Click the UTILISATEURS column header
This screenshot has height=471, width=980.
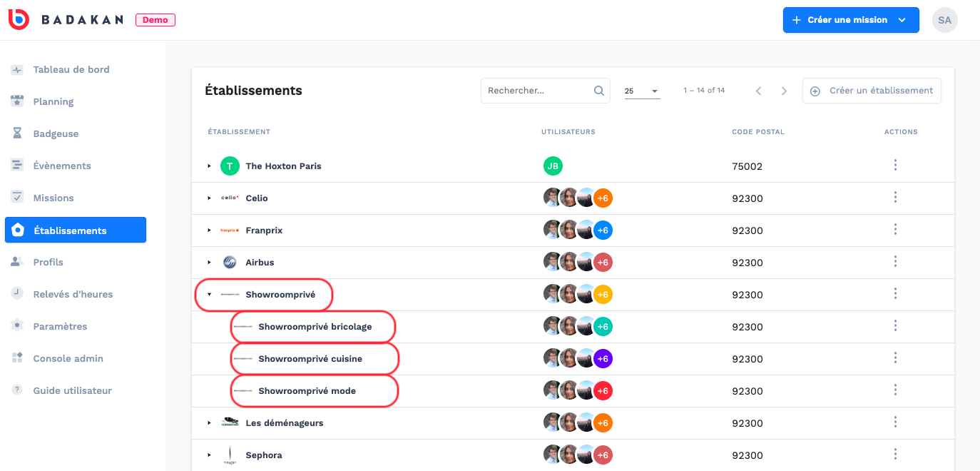(568, 132)
